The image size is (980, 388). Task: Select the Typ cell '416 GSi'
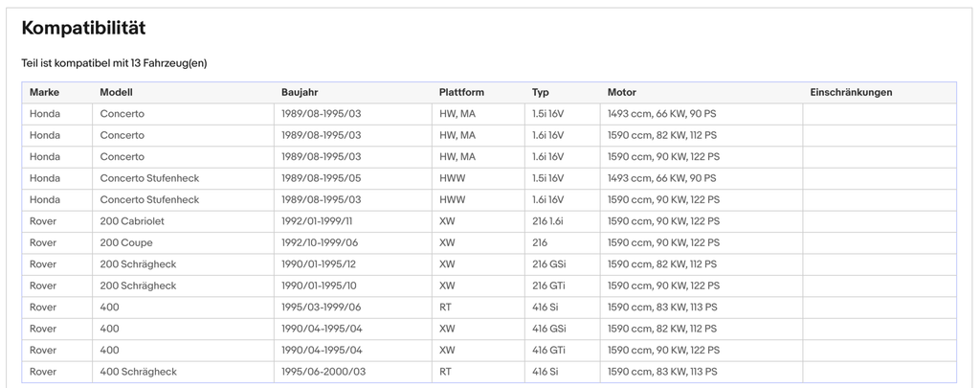click(548, 330)
